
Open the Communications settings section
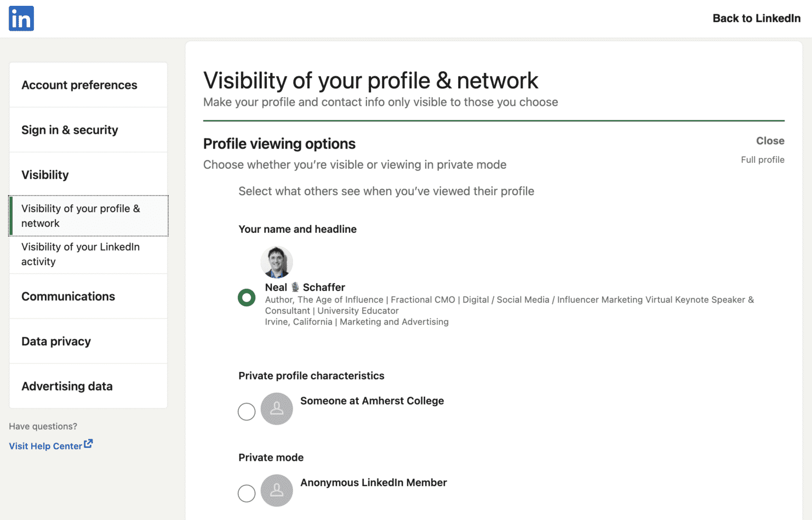point(68,296)
